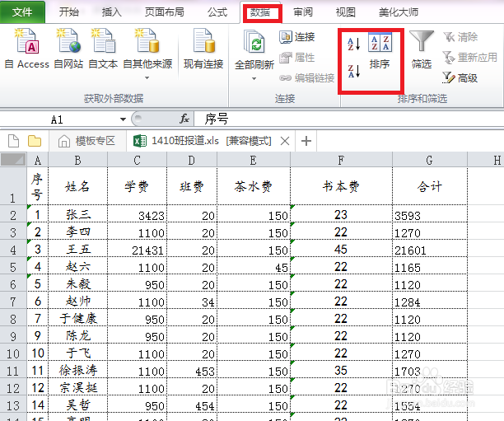Switch to the 美化大师 ribbon tab

pyautogui.click(x=399, y=12)
